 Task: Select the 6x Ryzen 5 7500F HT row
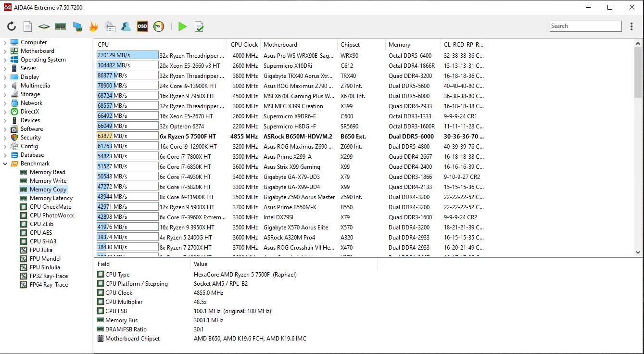(x=290, y=136)
